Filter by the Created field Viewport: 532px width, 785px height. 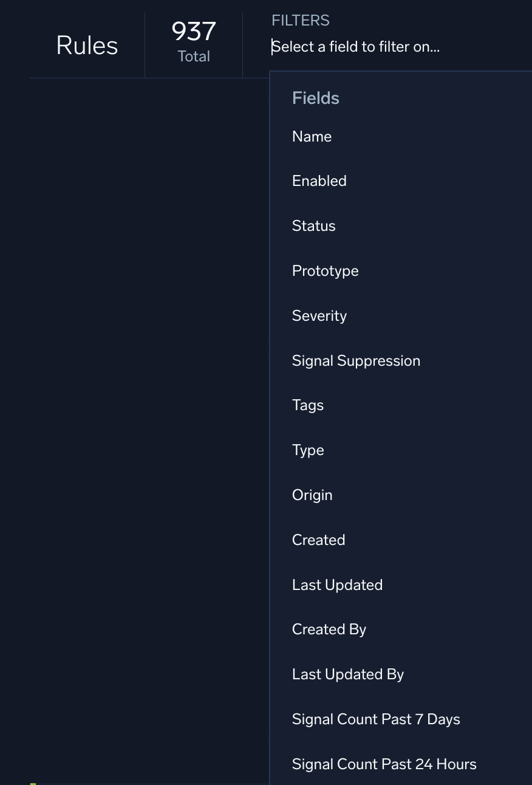coord(318,540)
